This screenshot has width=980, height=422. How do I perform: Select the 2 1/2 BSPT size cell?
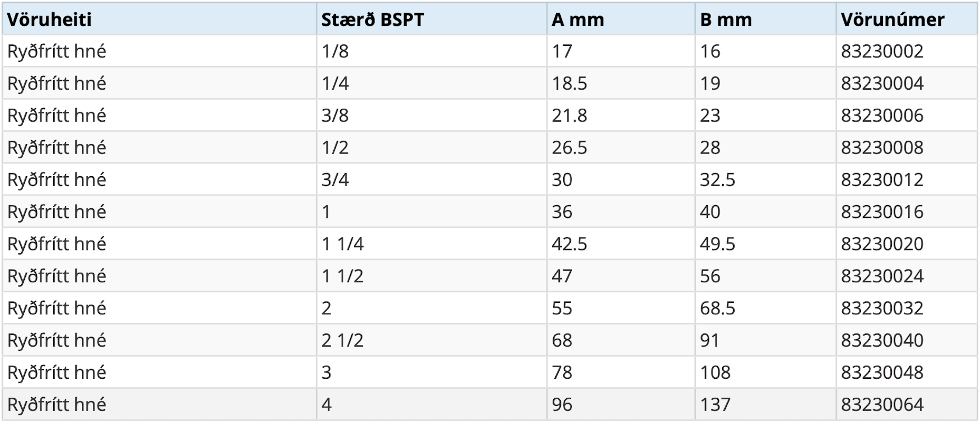pyautogui.click(x=342, y=340)
